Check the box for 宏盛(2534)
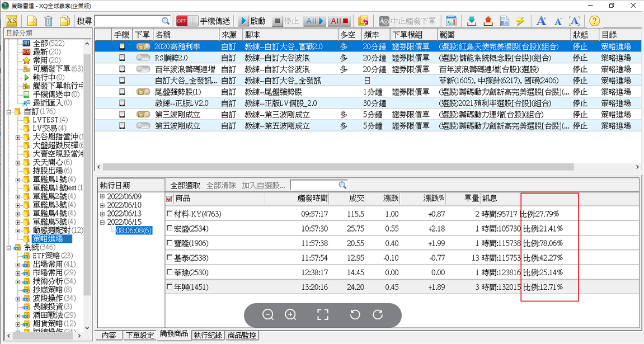644x344 pixels. tap(170, 229)
